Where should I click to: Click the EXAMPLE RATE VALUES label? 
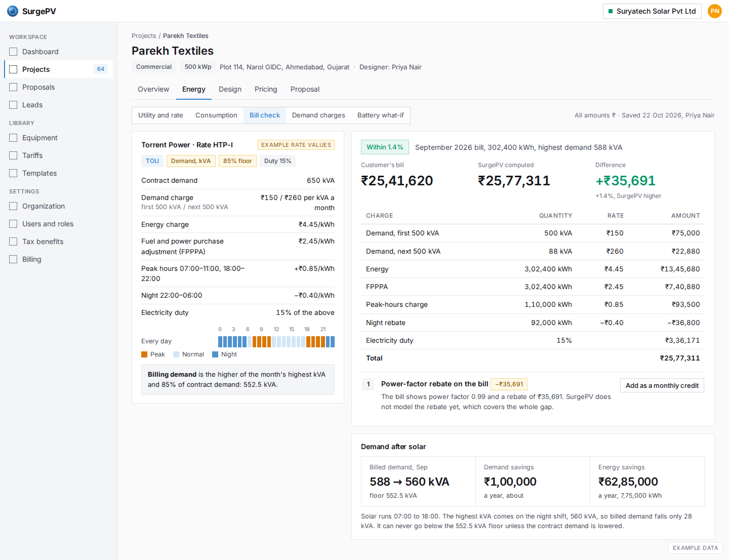pos(296,145)
